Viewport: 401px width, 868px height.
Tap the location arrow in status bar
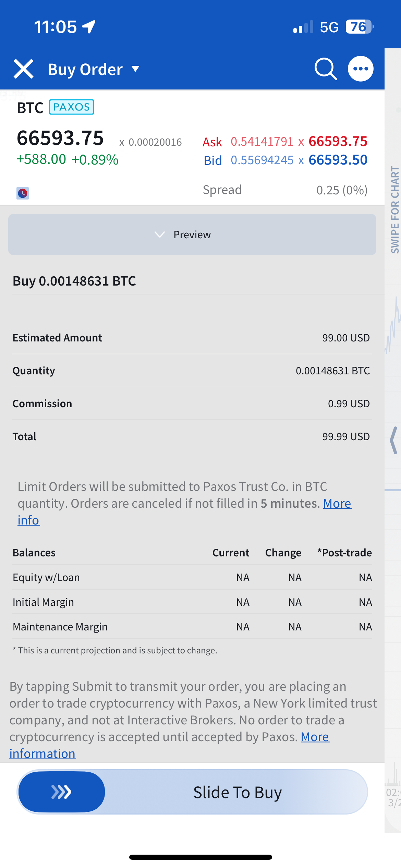click(x=89, y=27)
